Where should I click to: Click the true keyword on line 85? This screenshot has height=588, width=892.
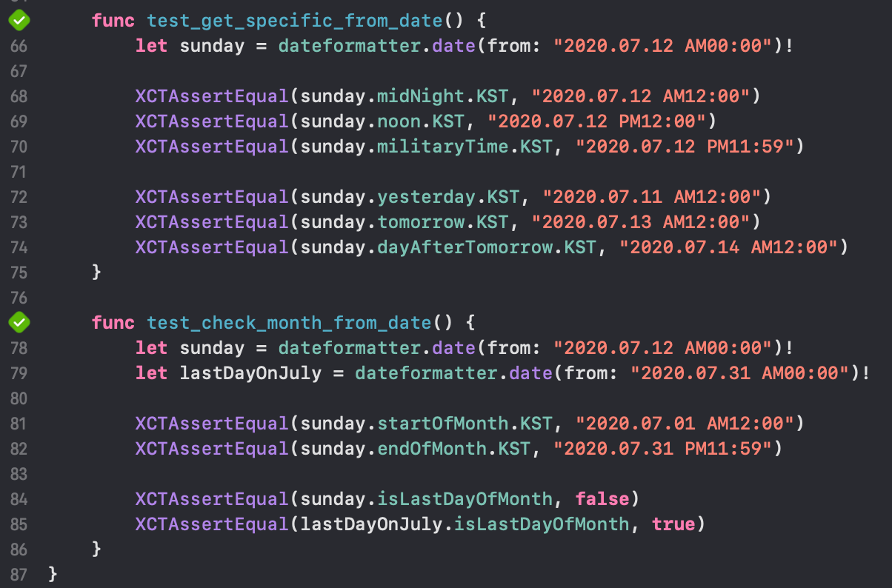point(673,524)
